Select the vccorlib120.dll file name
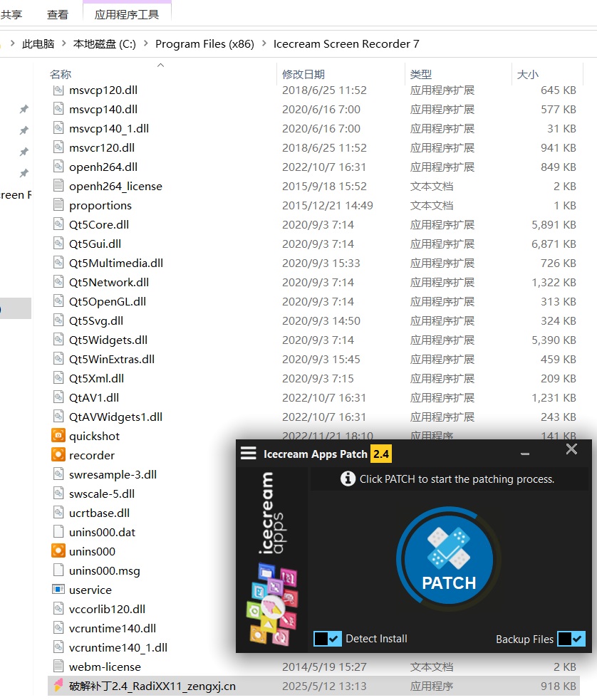Image resolution: width=597 pixels, height=700 pixels. 107,609
